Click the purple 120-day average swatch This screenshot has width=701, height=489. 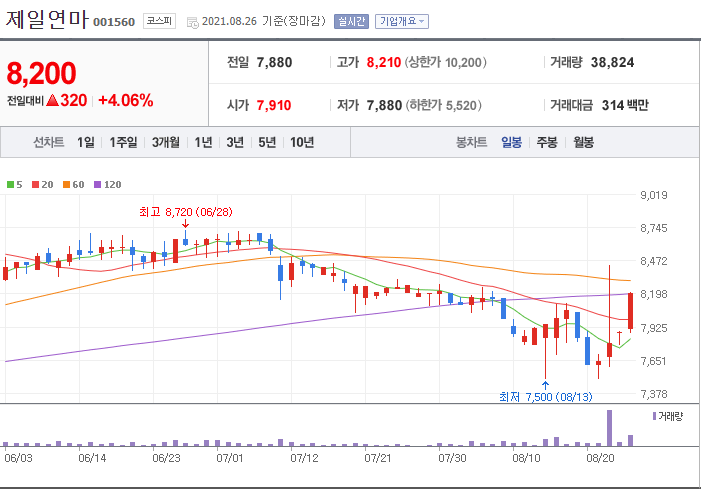coord(97,185)
